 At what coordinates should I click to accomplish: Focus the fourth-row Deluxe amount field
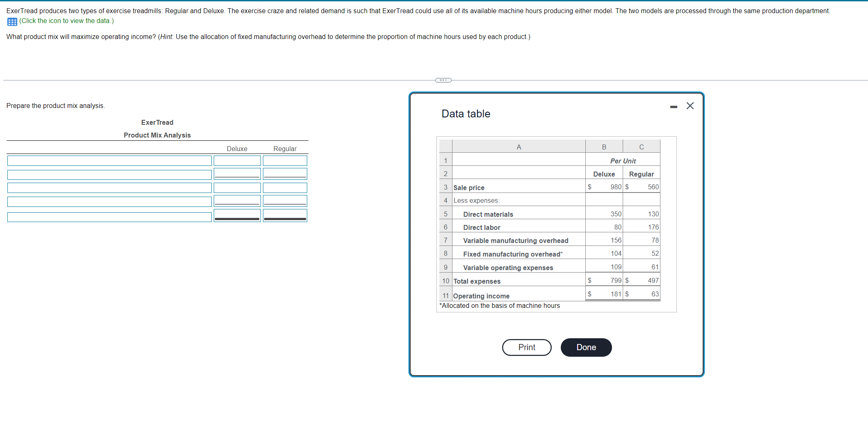pos(237,201)
